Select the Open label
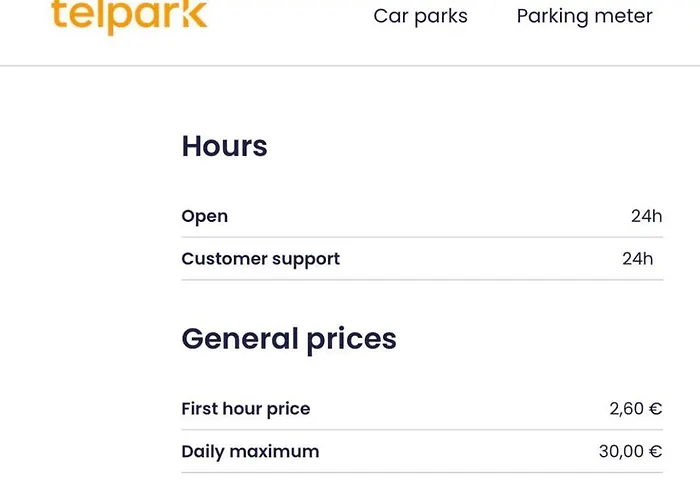 click(x=204, y=216)
